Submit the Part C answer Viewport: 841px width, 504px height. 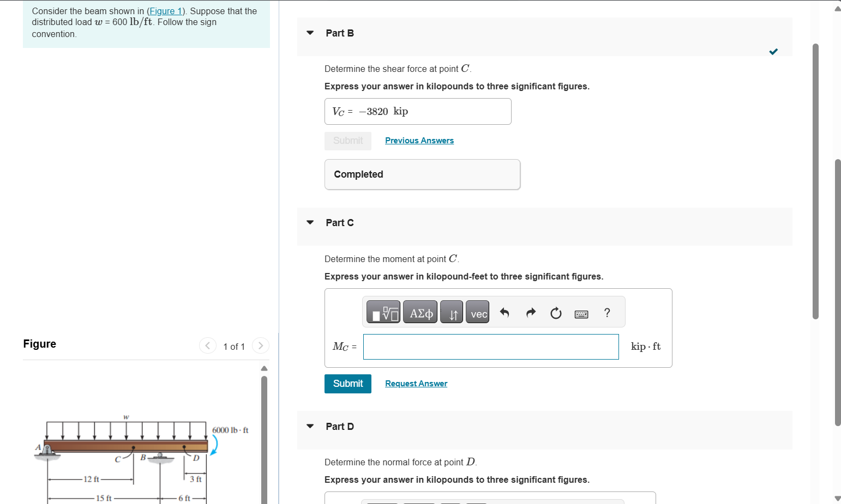tap(348, 384)
